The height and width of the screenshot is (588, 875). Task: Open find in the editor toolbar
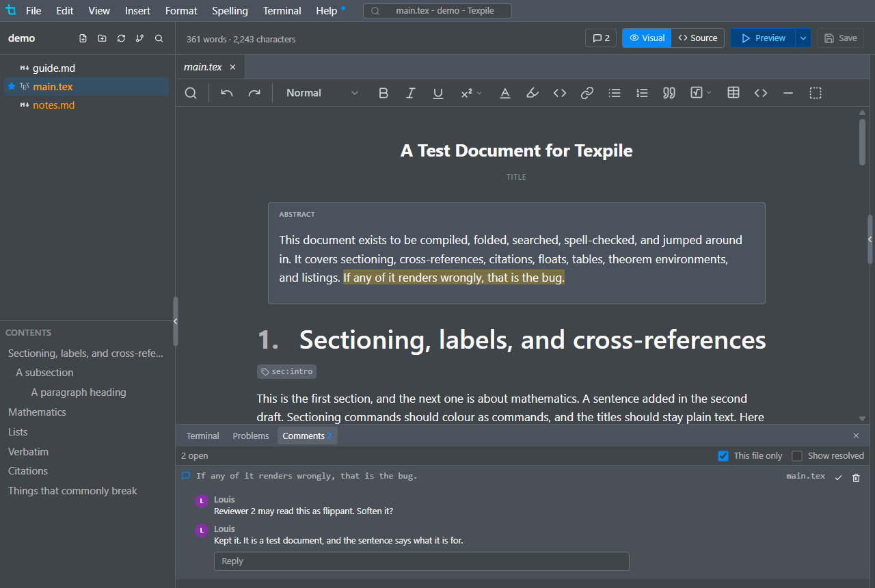(191, 93)
